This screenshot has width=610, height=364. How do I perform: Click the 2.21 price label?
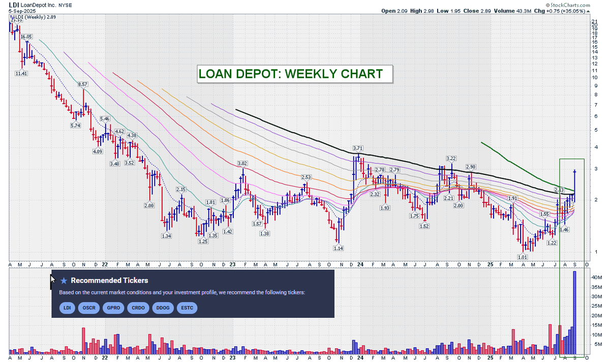pos(449,198)
